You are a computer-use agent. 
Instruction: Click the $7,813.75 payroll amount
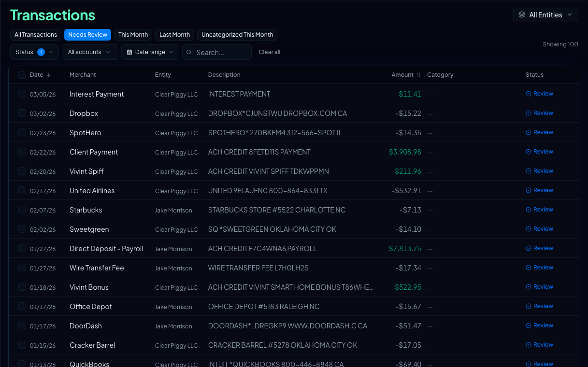tap(405, 249)
